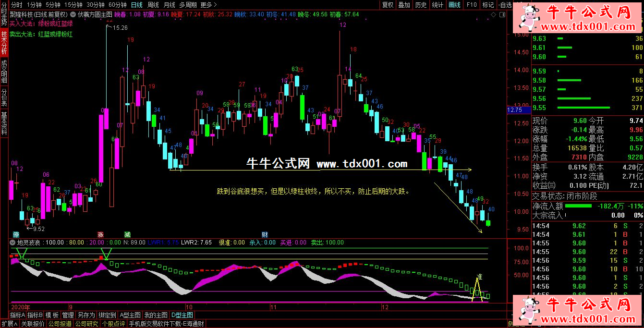
Task: Click the red 涨 event marker icon
Action: tap(101, 234)
